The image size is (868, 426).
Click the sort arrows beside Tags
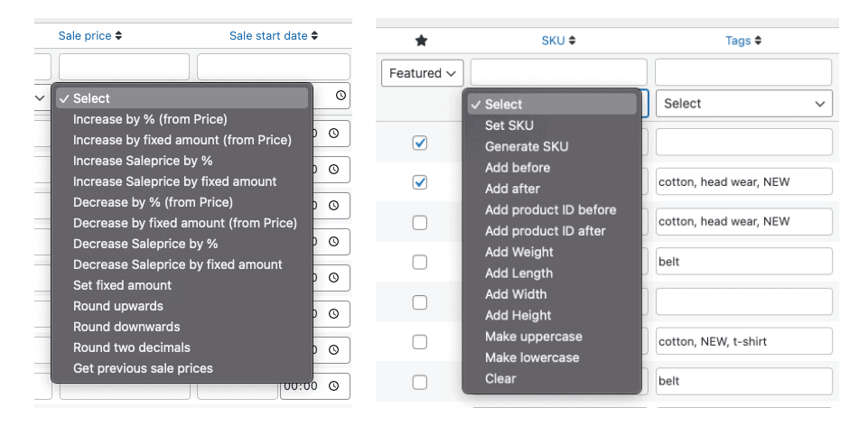[x=758, y=41]
